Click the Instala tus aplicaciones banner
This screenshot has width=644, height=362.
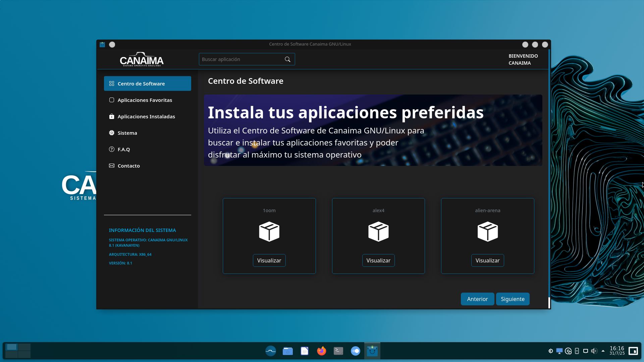point(373,130)
